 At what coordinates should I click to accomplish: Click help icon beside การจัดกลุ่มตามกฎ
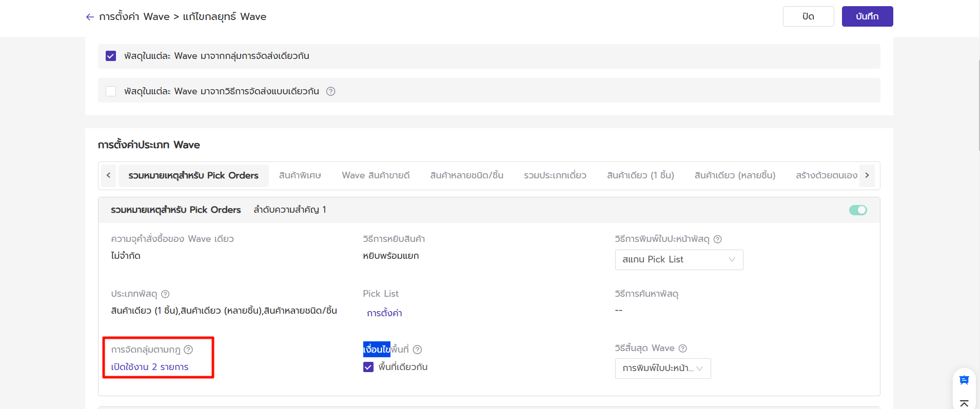[188, 350]
